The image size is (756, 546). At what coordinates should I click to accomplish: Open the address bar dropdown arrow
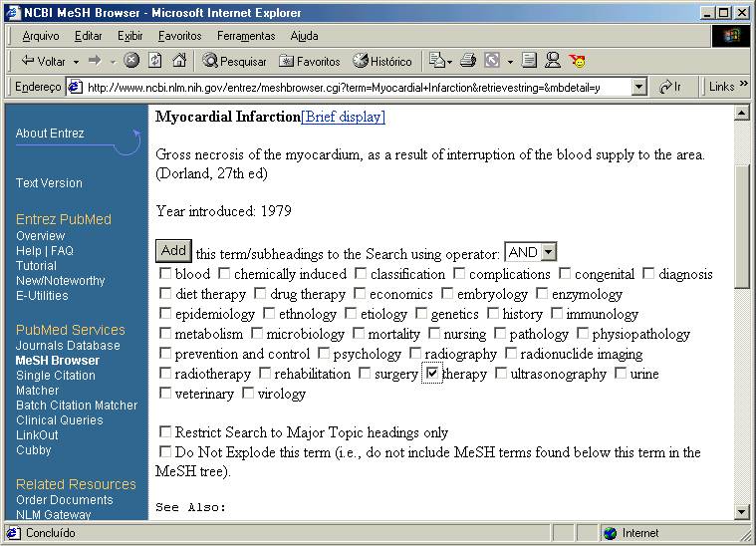(638, 87)
